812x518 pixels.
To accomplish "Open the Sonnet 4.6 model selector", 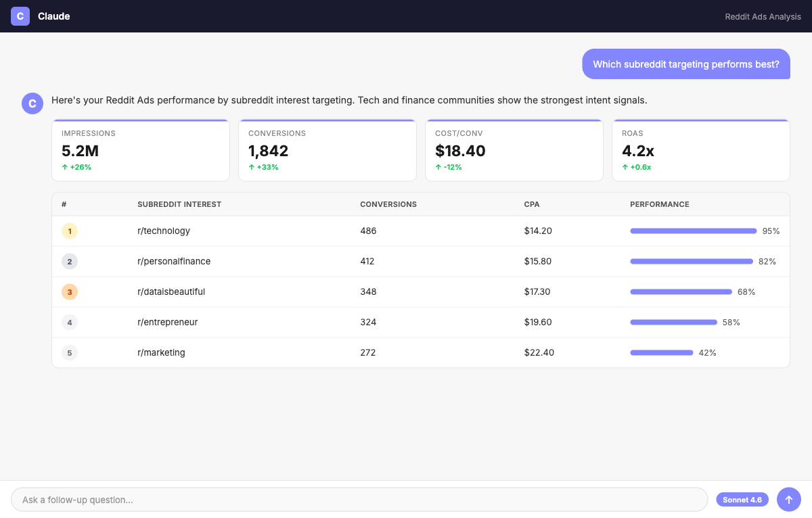I will click(742, 500).
